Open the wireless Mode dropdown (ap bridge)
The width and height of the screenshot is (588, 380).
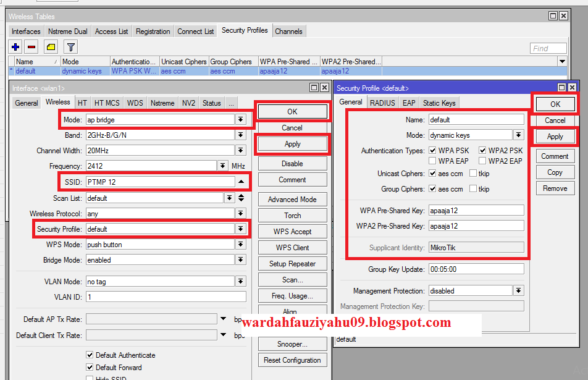pos(240,120)
